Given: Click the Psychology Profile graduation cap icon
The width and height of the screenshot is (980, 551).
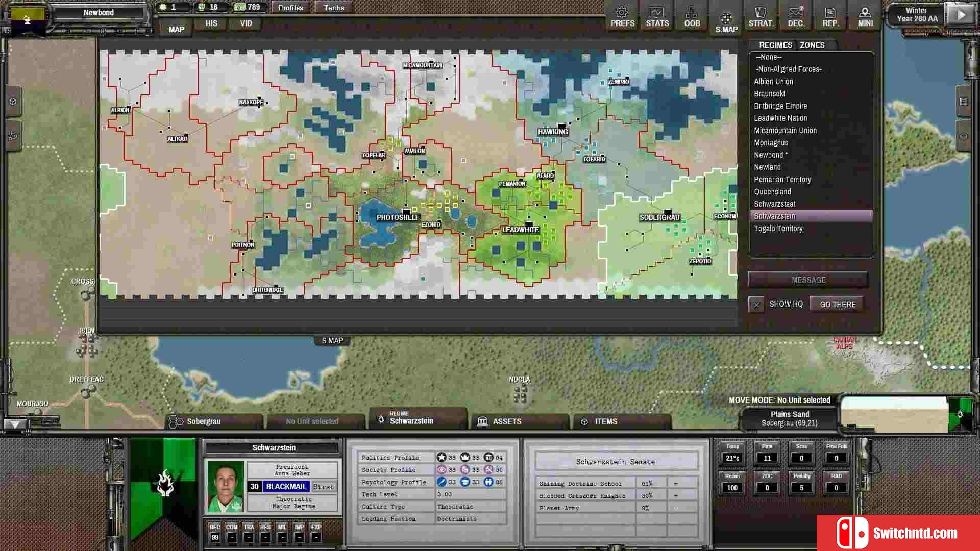Looking at the screenshot, I should pyautogui.click(x=465, y=482).
